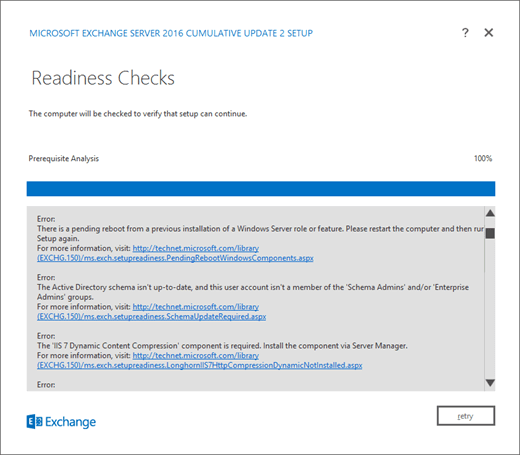Open the SchemaUpdateRequired technet link
This screenshot has height=455, width=520.
[x=151, y=316]
